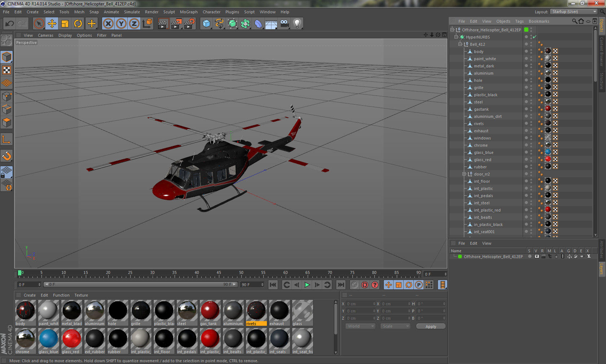The image size is (606, 364).
Task: Select the int_pedals object in tree
Action: pyautogui.click(x=483, y=196)
